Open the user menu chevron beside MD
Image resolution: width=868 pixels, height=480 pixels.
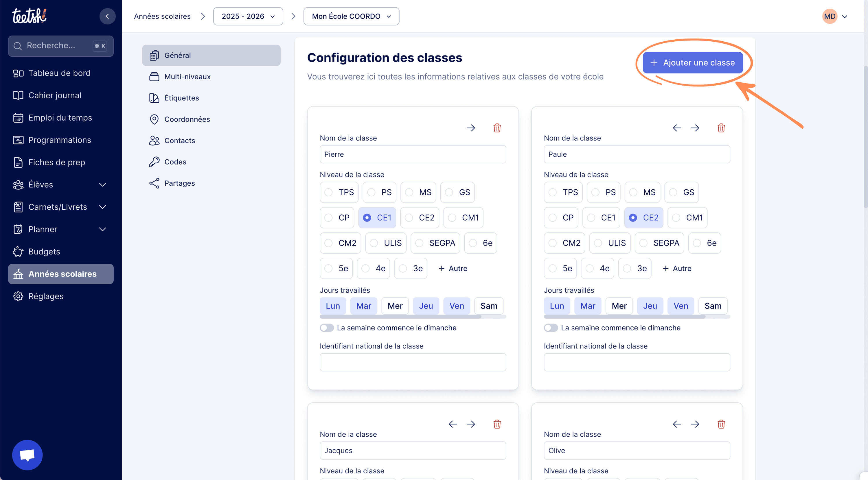845,16
